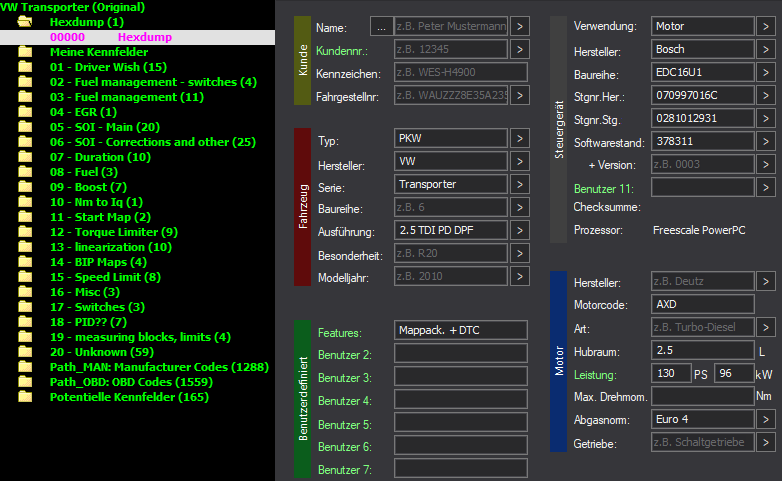Expand the Abgasnorm Euro 4 dropdown
The image size is (782, 481).
[766, 421]
